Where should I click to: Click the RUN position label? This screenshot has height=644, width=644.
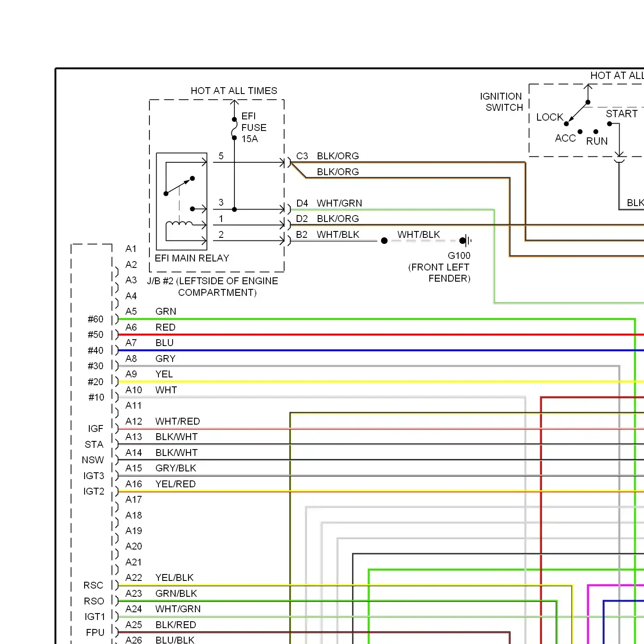pyautogui.click(x=597, y=141)
